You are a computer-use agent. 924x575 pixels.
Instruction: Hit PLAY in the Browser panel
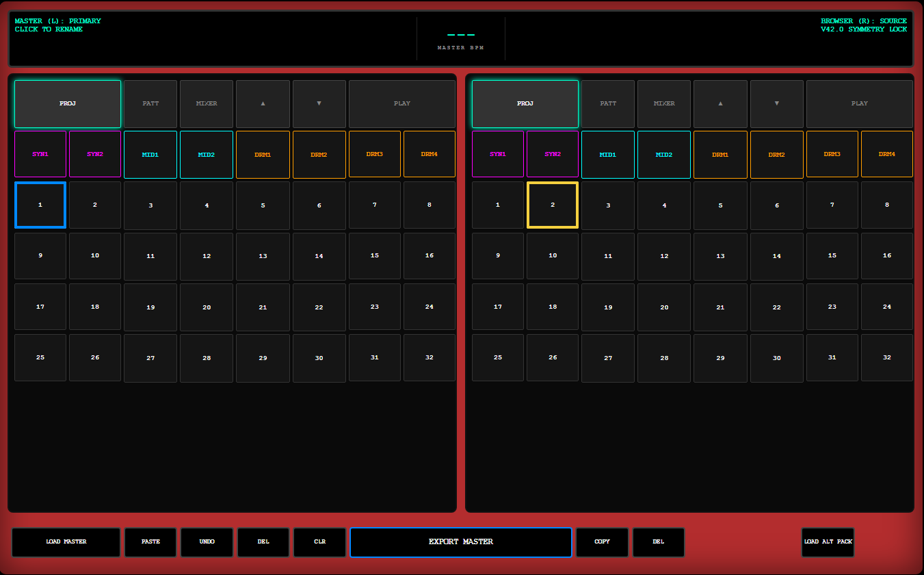click(x=860, y=104)
